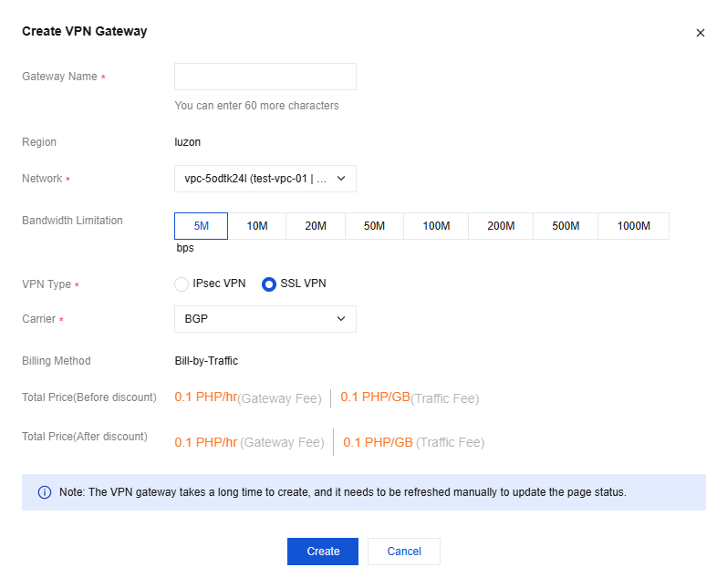The width and height of the screenshot is (727, 588).
Task: Click the Cancel button
Action: 404,552
